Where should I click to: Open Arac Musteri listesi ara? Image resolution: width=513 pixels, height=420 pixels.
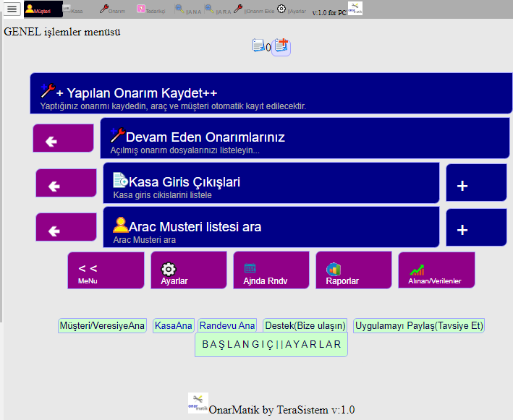pyautogui.click(x=271, y=227)
